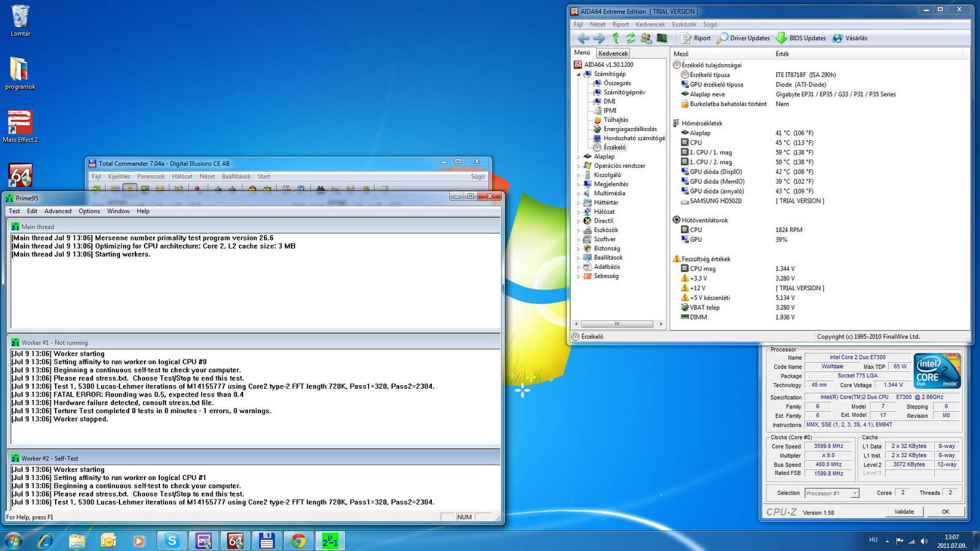Switch to the Menü tab in AIDA64
This screenshot has height=551, width=980.
click(x=582, y=53)
